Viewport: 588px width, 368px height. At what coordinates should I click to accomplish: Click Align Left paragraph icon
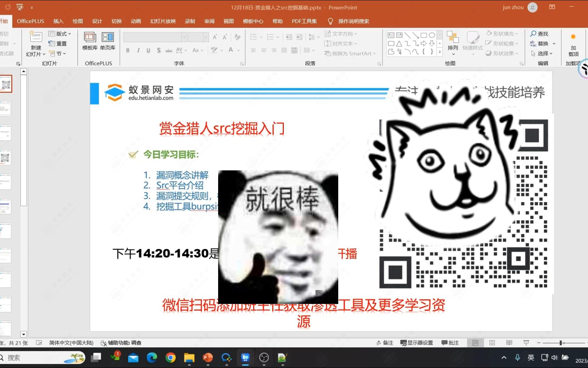[x=254, y=50]
